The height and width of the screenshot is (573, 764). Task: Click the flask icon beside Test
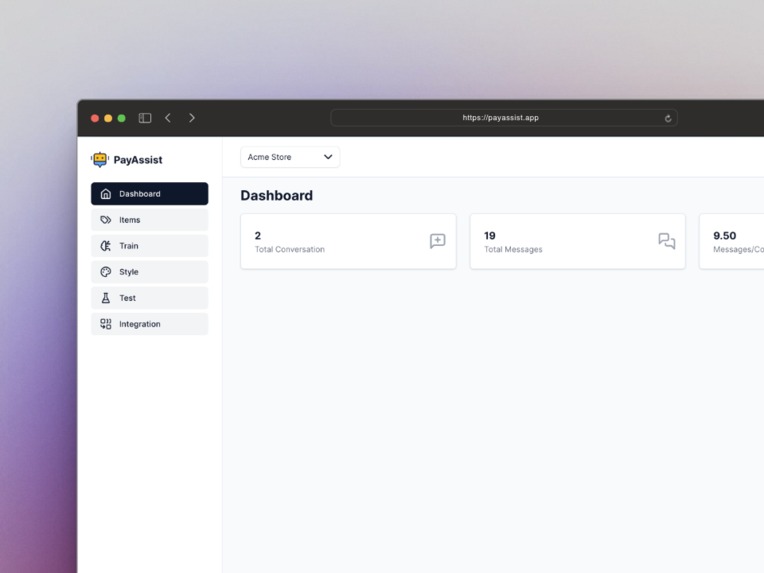click(106, 298)
